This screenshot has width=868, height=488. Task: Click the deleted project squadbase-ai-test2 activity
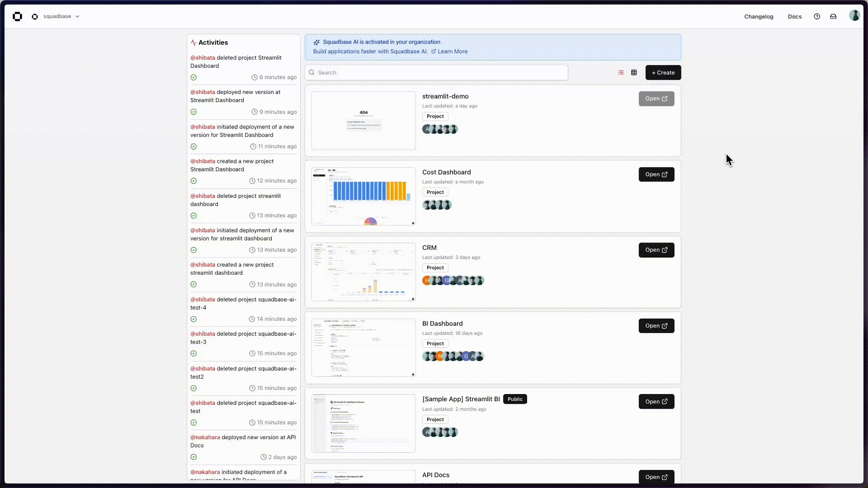pyautogui.click(x=243, y=373)
